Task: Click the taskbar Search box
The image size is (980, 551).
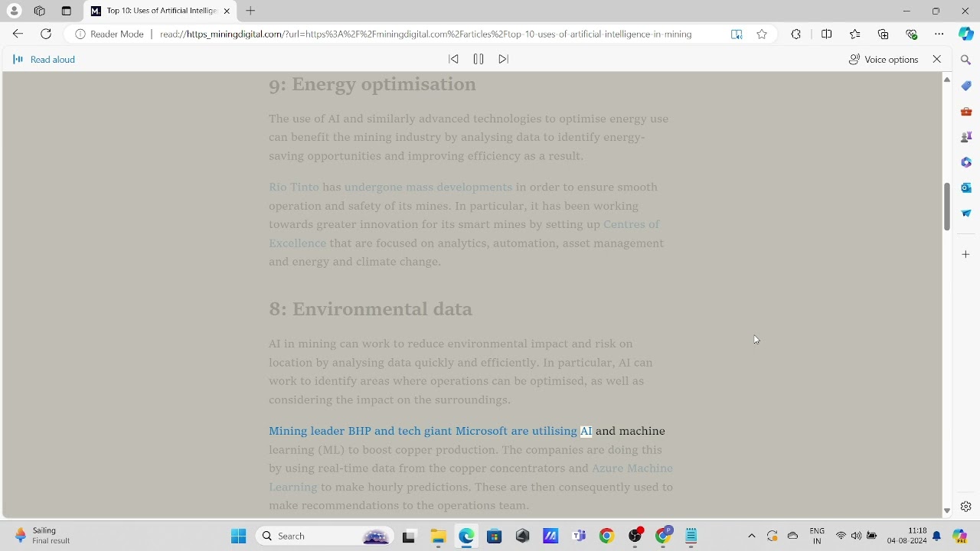Action: click(x=325, y=536)
